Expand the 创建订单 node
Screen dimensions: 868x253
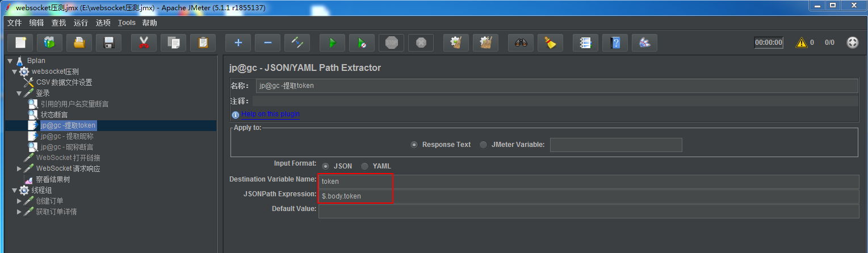coord(19,201)
